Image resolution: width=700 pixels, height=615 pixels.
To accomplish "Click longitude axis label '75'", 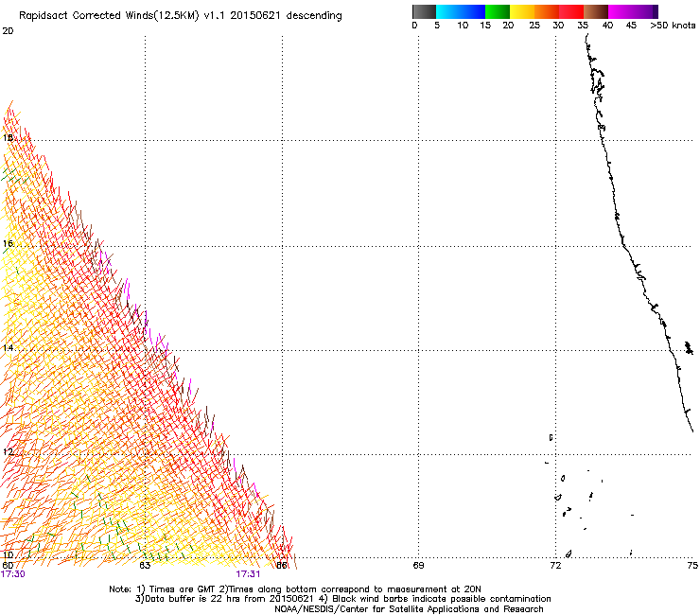I will point(692,566).
